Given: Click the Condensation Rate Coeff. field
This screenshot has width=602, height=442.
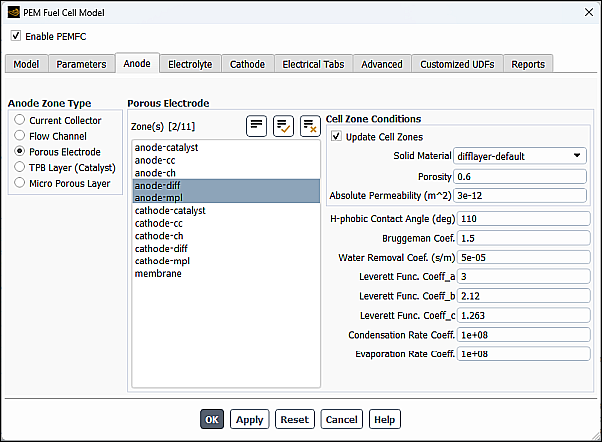Looking at the screenshot, I should (524, 335).
